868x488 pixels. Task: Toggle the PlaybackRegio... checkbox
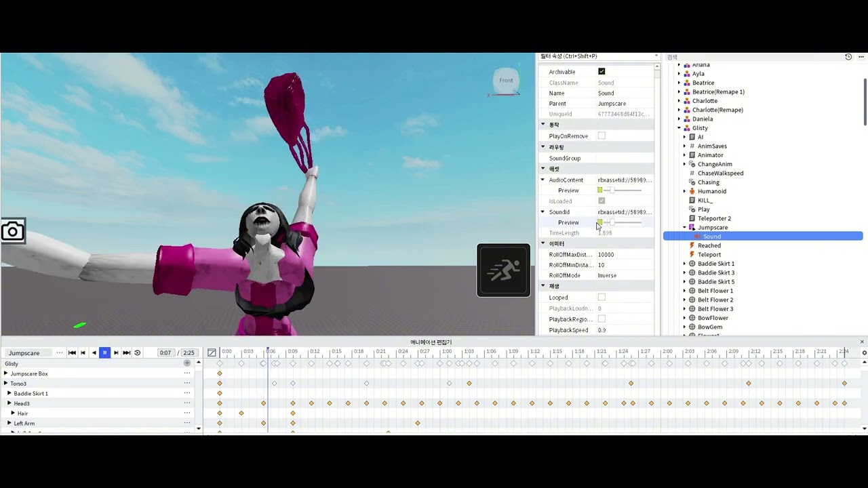point(601,319)
